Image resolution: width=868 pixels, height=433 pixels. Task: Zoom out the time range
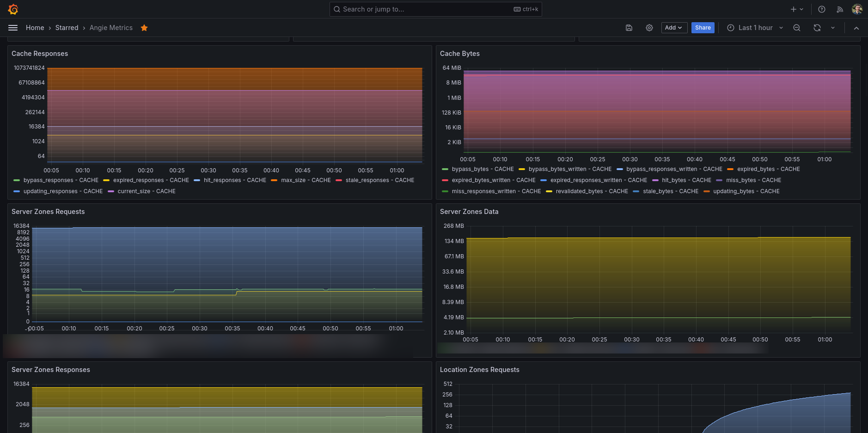pyautogui.click(x=797, y=28)
